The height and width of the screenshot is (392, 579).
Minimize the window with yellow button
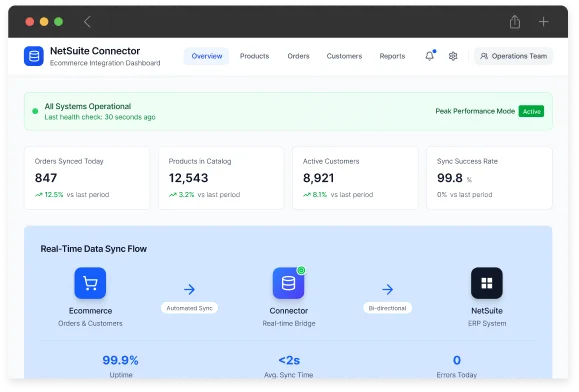pyautogui.click(x=44, y=22)
